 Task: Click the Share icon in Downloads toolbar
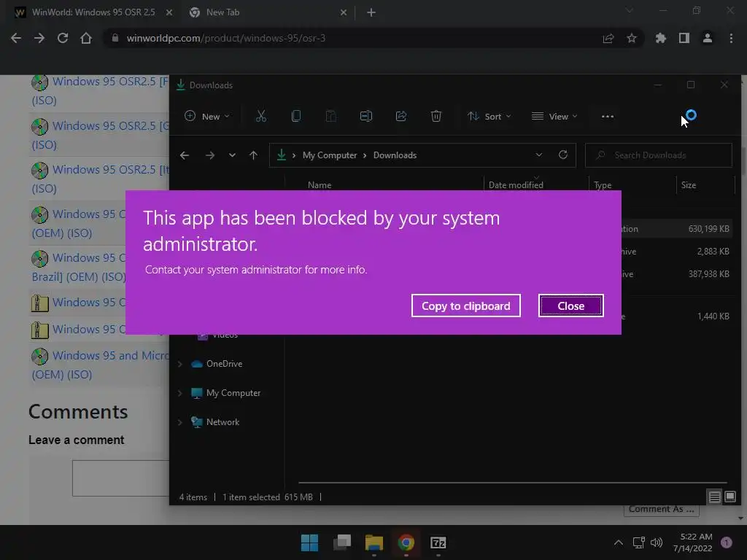(x=401, y=116)
